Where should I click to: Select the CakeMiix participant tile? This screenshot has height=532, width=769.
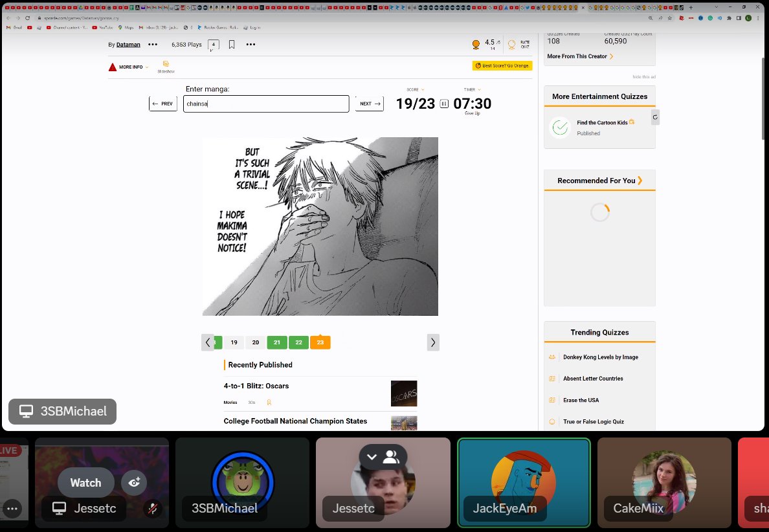pos(664,482)
